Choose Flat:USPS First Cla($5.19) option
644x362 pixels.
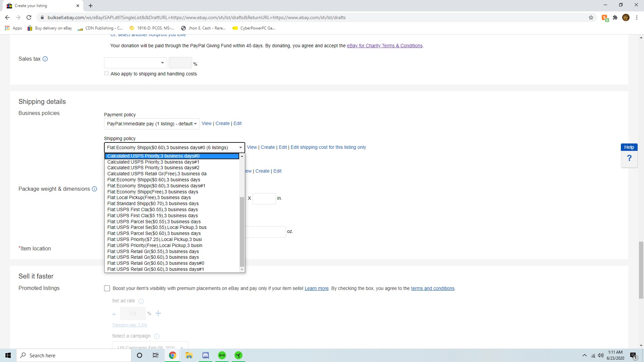tap(172, 216)
